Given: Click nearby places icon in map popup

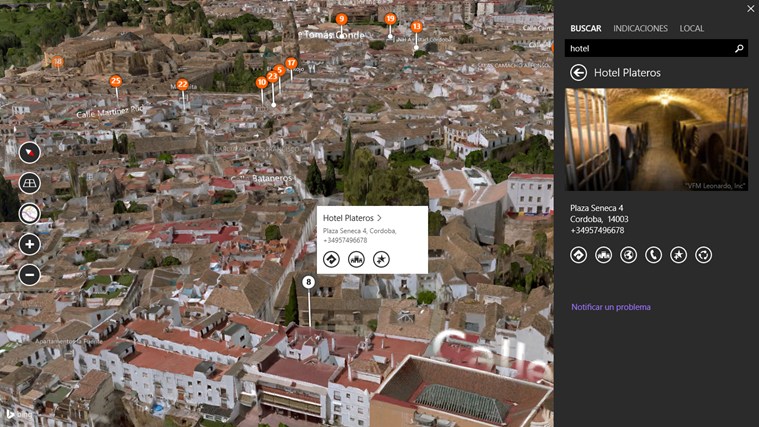Looking at the screenshot, I should (x=356, y=259).
